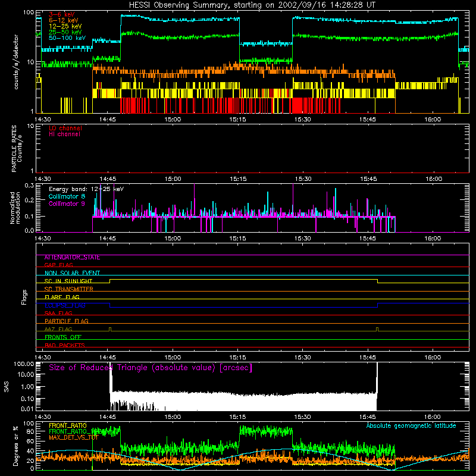Click the 0.3 tick on the modulation axis
The height and width of the screenshot is (476, 476).
click(x=29, y=186)
